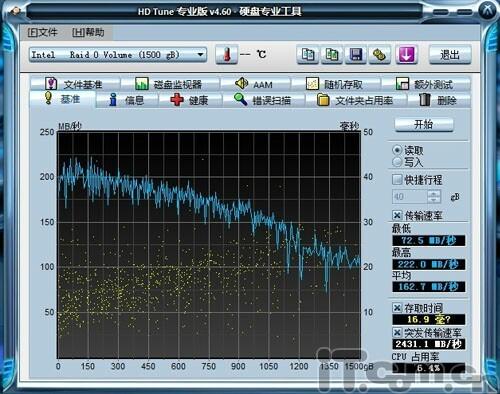This screenshot has height=394, width=500.
Task: Click the maximum 222.0 MB/秒 value
Action: [x=429, y=264]
